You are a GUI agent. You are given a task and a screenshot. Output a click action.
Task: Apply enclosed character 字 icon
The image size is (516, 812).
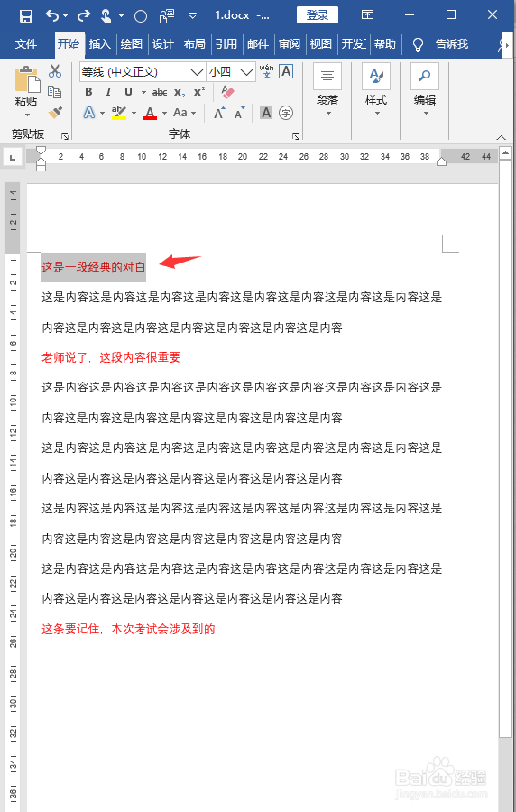point(286,113)
